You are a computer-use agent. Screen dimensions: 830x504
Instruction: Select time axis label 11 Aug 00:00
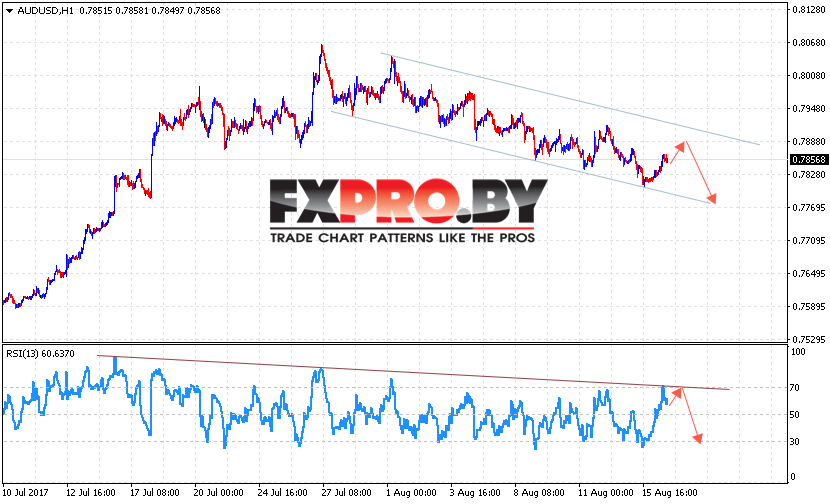pyautogui.click(x=606, y=493)
